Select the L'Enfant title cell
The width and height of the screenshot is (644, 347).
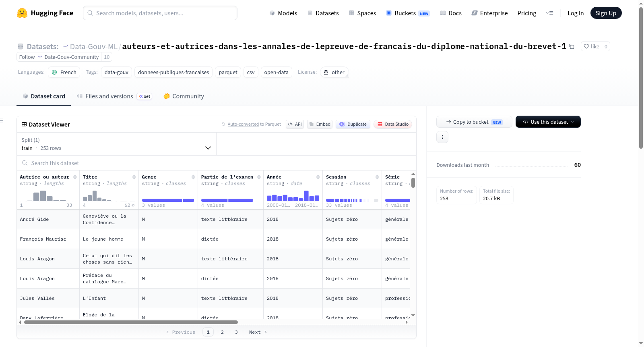click(109, 298)
